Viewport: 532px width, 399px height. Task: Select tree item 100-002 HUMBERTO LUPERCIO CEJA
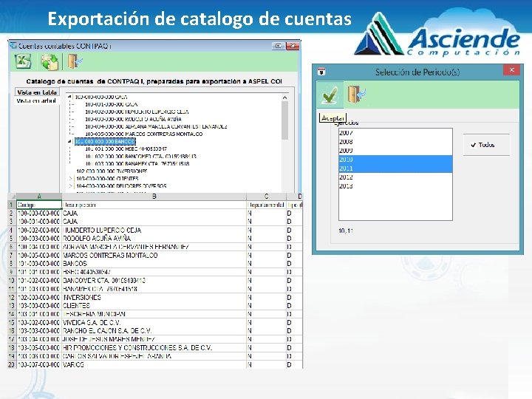(x=137, y=112)
